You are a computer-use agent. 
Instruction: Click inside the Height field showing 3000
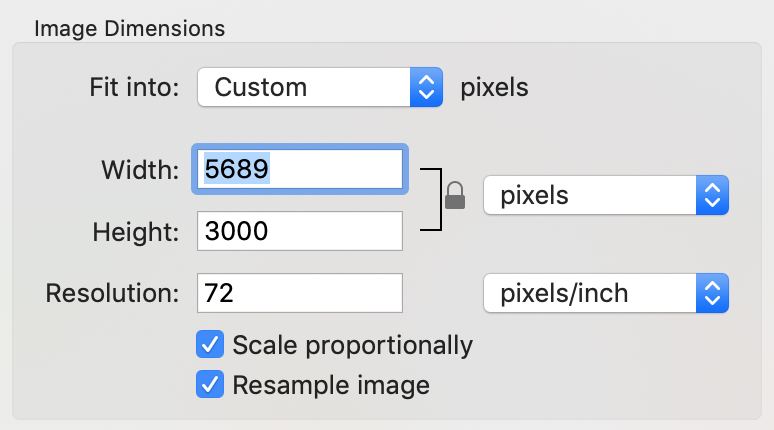pos(300,231)
